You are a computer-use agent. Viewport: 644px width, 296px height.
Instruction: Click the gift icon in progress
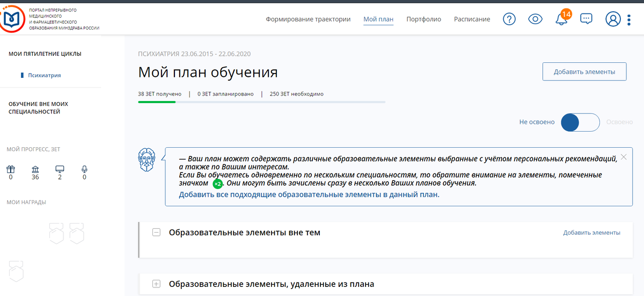pyautogui.click(x=11, y=169)
